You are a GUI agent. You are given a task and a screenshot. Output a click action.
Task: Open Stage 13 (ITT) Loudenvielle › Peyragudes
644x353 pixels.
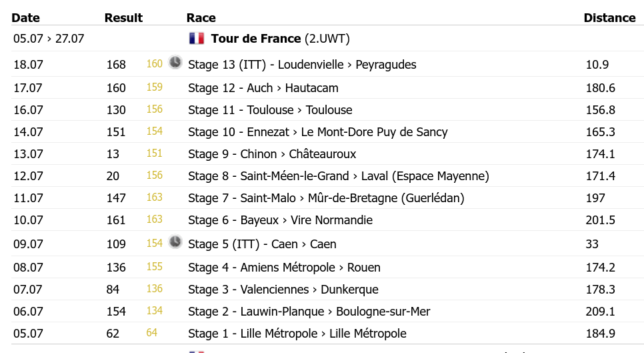[302, 65]
